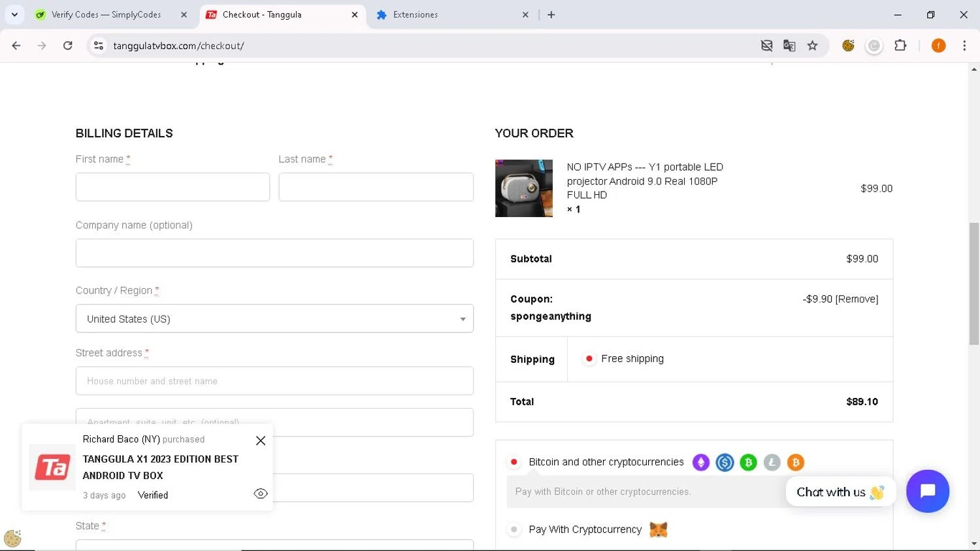980x551 pixels.
Task: Click the grey circular extension icon
Action: click(874, 46)
